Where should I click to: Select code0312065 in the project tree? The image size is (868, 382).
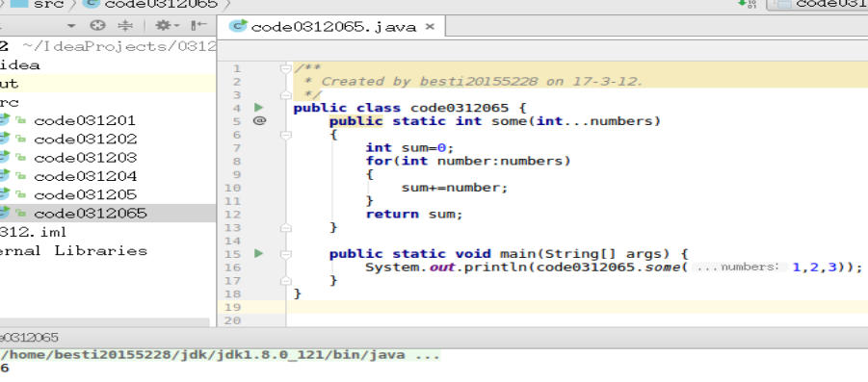91,214
